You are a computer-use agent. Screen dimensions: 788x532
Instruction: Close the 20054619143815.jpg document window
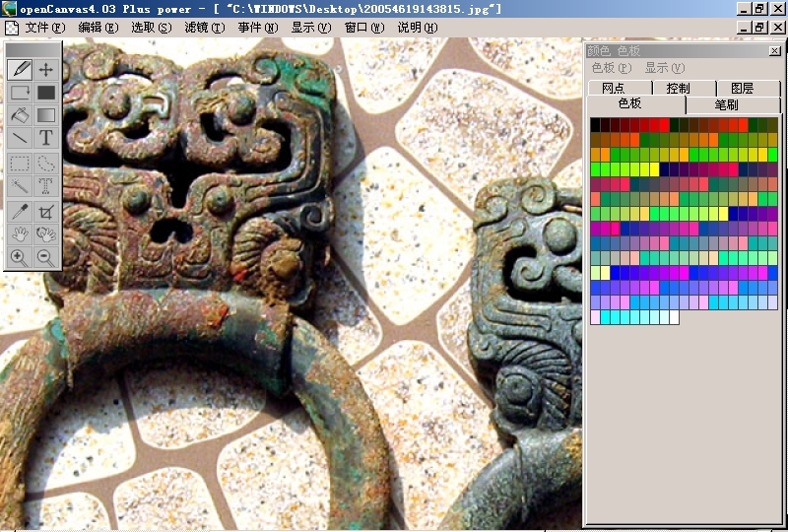point(777,28)
